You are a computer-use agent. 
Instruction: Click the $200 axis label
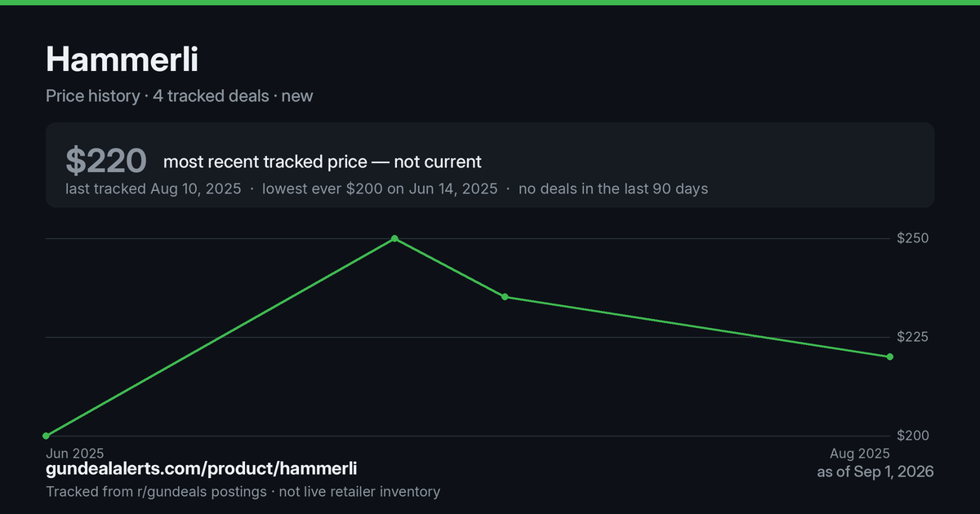tap(913, 436)
